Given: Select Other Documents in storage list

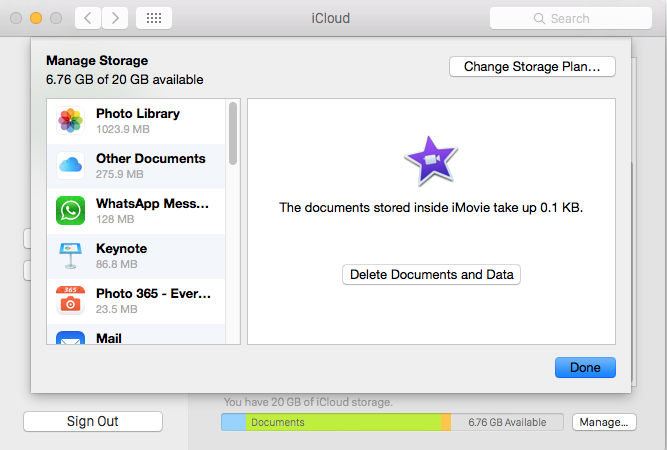Looking at the screenshot, I should (136, 166).
